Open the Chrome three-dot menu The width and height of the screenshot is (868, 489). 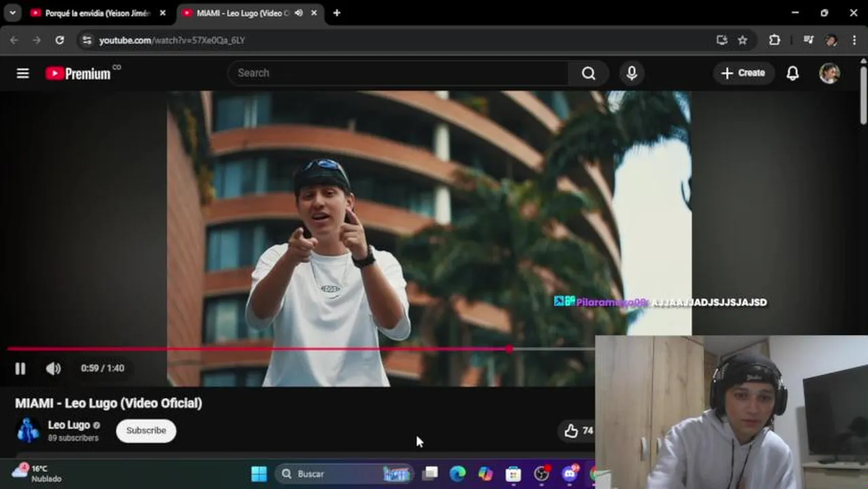[854, 40]
